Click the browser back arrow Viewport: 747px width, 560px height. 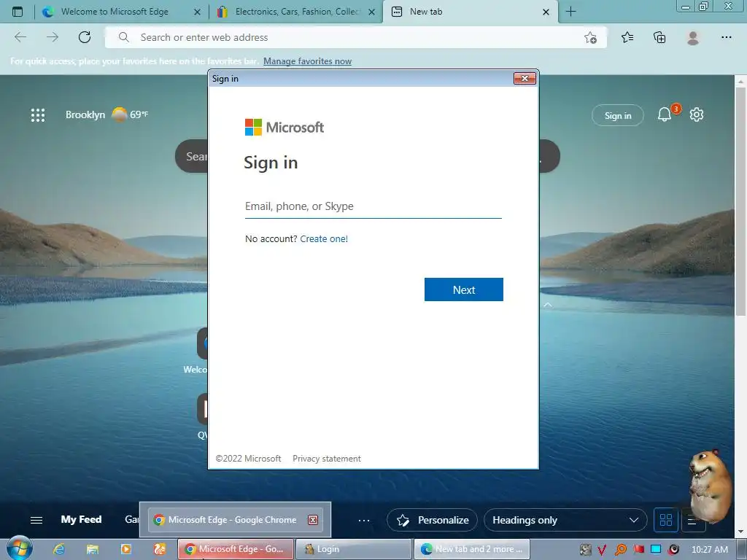point(20,37)
